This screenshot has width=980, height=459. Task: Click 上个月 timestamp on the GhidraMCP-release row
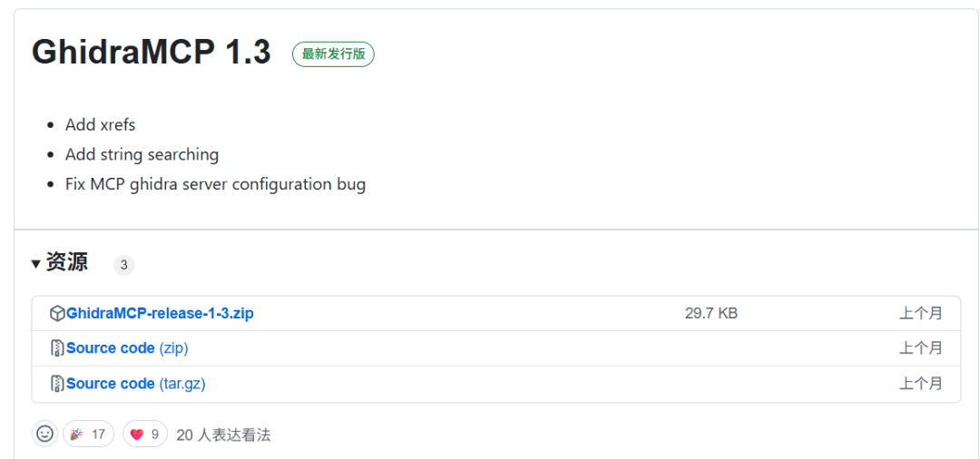click(920, 314)
